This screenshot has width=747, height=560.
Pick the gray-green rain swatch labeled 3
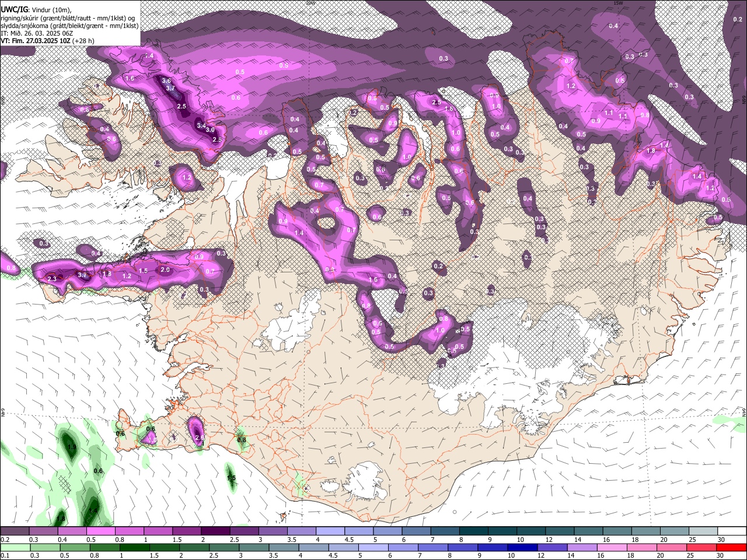[x=254, y=547]
